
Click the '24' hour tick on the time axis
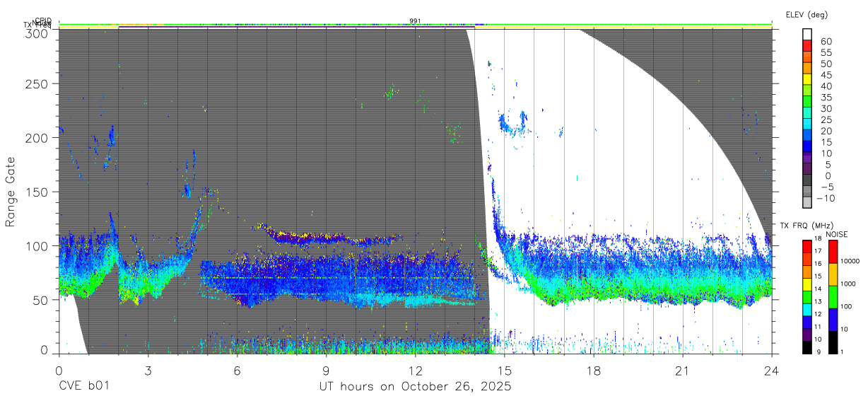pos(772,370)
